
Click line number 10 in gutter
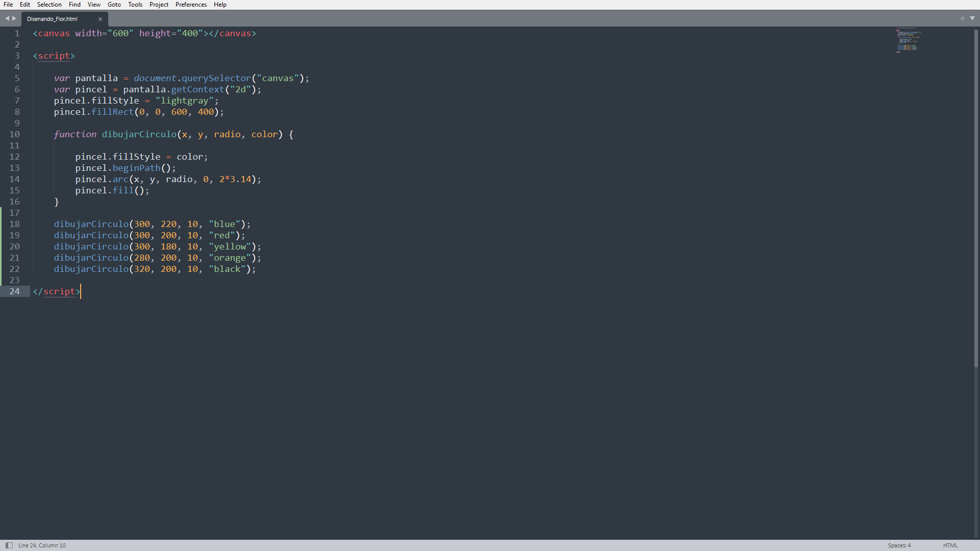(x=14, y=134)
